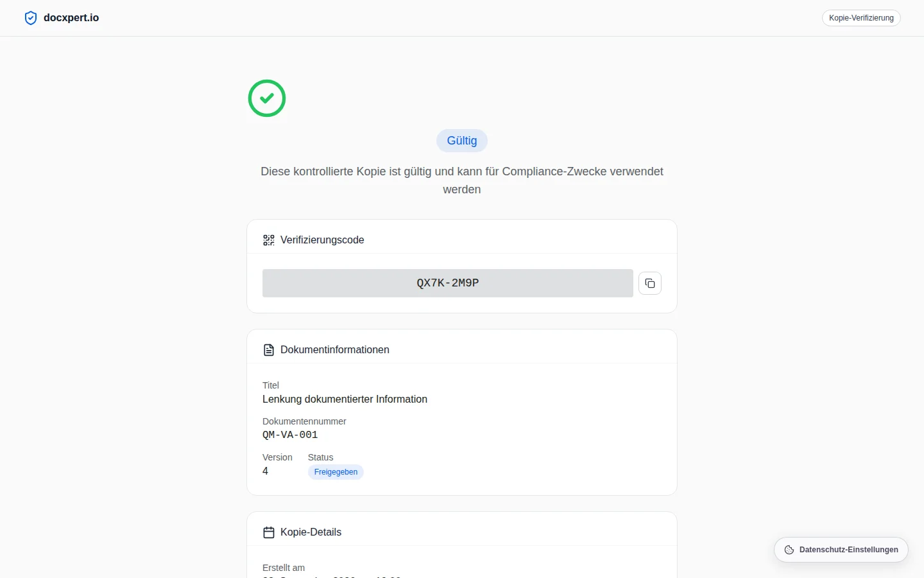
Task: Click the docxpert.io shield logo icon
Action: pyautogui.click(x=30, y=18)
